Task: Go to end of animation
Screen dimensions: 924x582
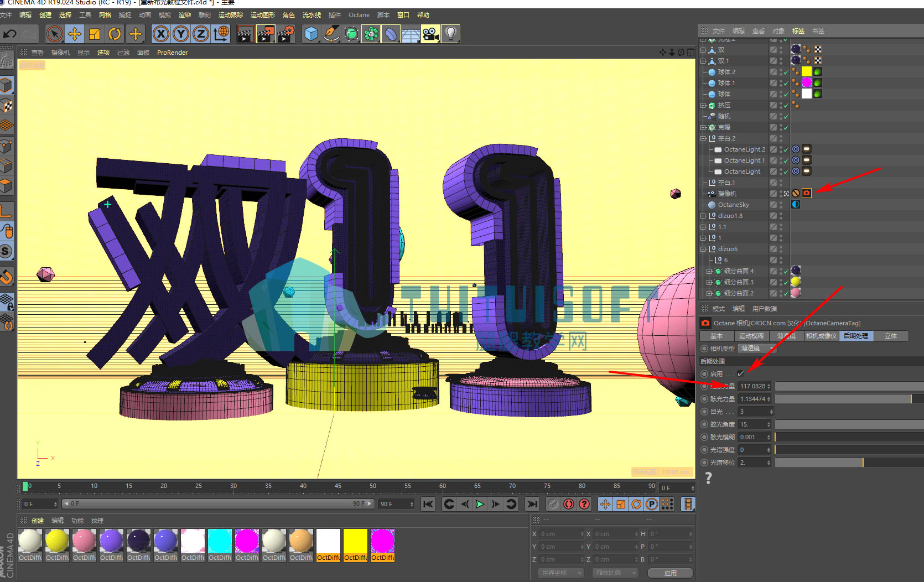Action: tap(532, 504)
